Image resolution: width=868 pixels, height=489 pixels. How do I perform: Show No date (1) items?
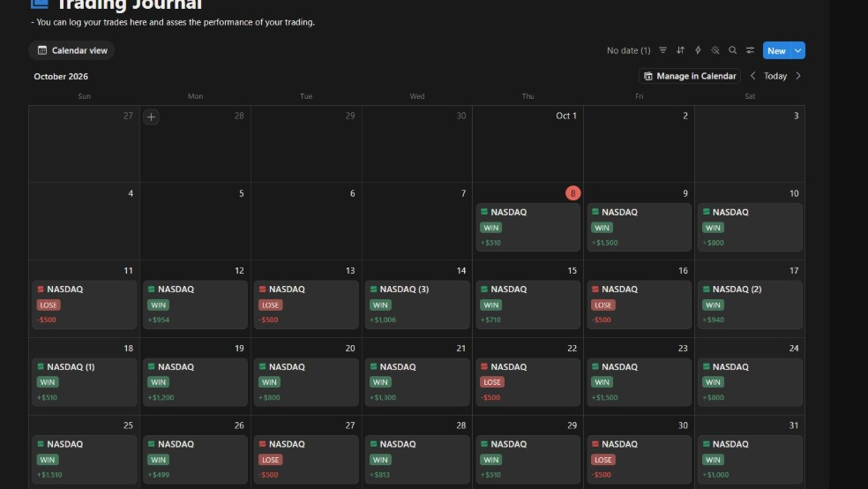[x=628, y=50]
